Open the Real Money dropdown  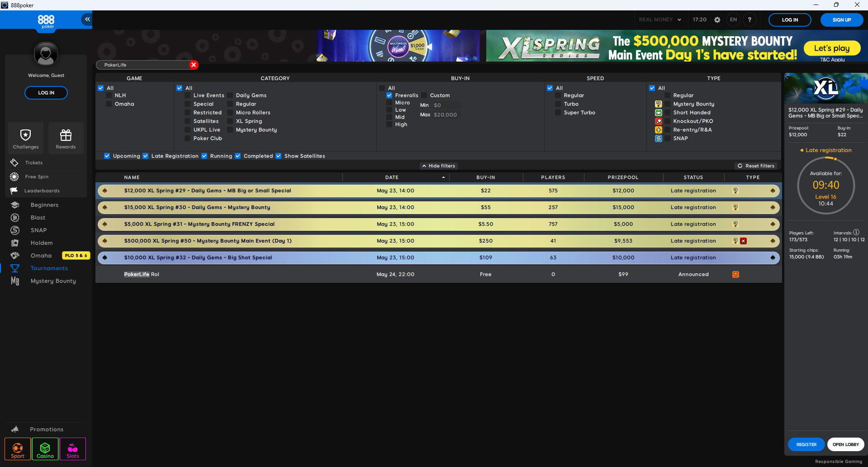pos(660,20)
